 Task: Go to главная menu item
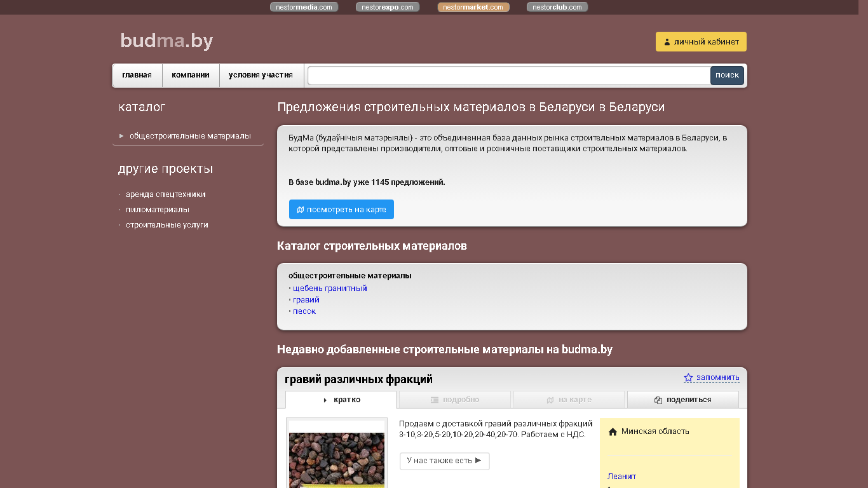[x=137, y=75]
